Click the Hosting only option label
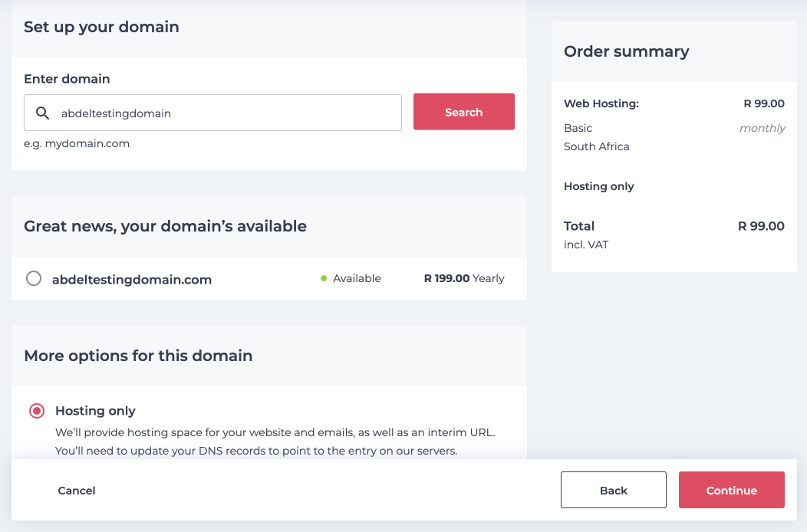The width and height of the screenshot is (807, 532). coord(95,411)
